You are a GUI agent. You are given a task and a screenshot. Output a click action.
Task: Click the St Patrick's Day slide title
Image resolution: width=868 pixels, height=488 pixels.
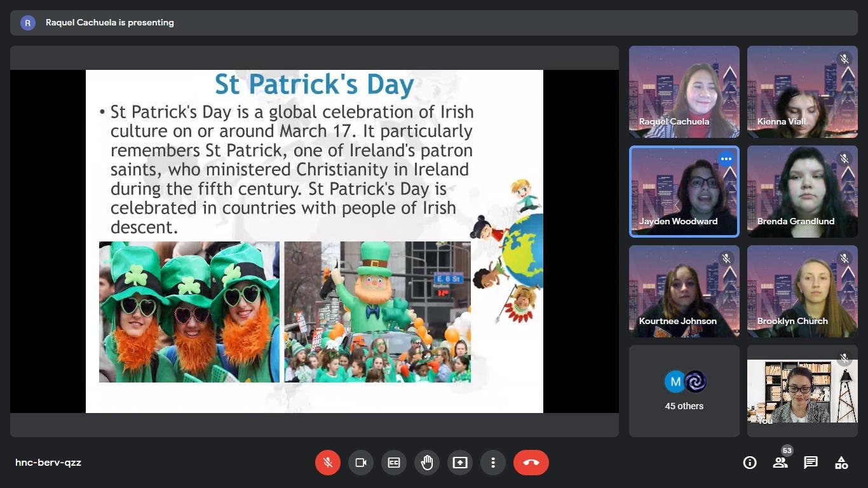[315, 85]
